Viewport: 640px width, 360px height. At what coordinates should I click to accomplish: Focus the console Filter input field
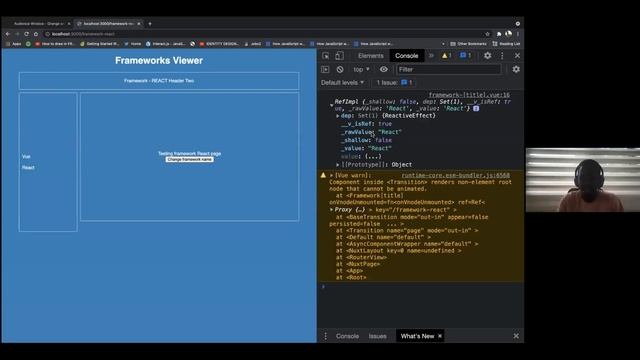pos(448,69)
